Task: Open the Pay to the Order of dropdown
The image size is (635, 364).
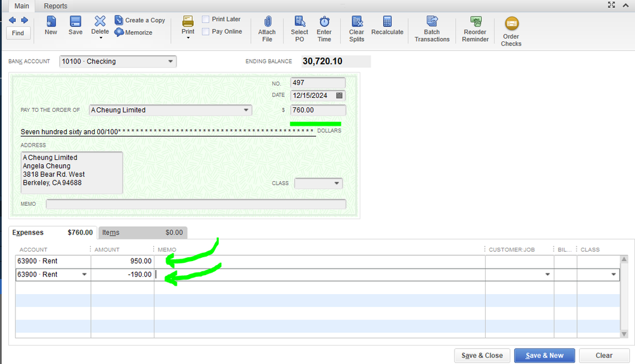Action: (x=246, y=110)
